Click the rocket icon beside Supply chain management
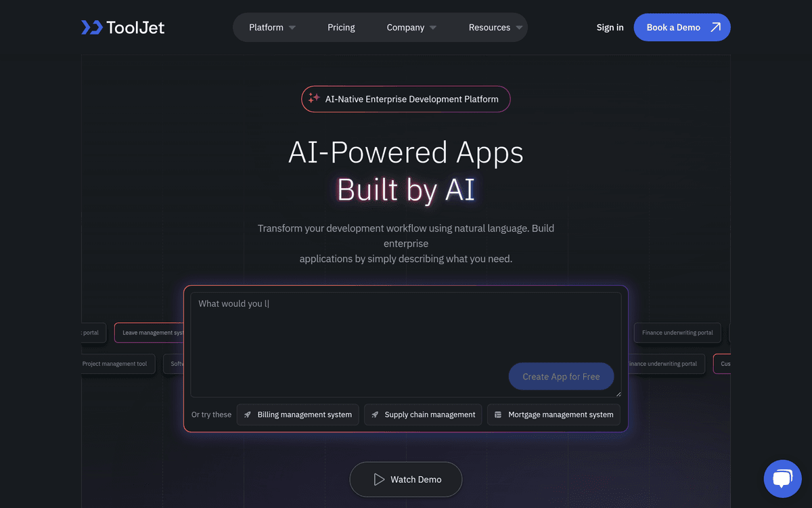Viewport: 812px width, 508px height. coord(375,415)
